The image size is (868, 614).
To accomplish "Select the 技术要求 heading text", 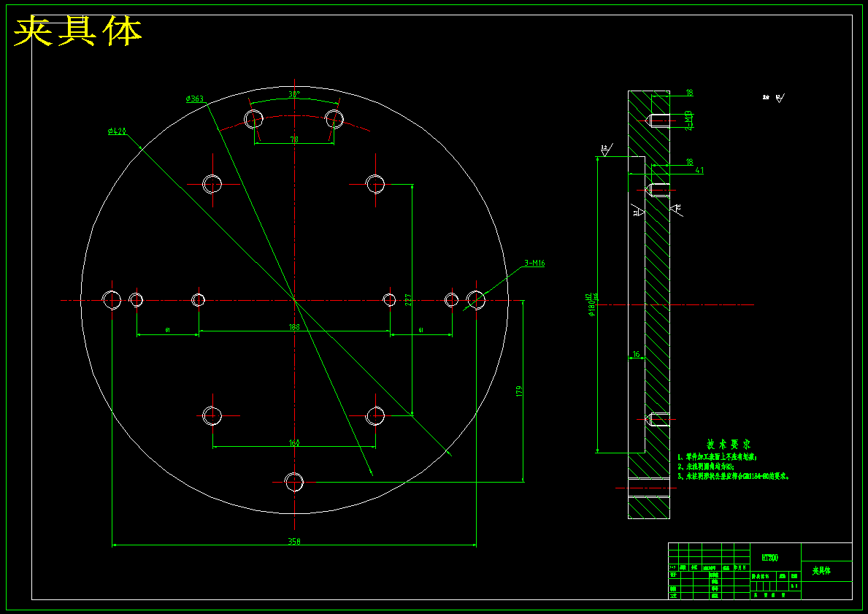I will 729,445.
